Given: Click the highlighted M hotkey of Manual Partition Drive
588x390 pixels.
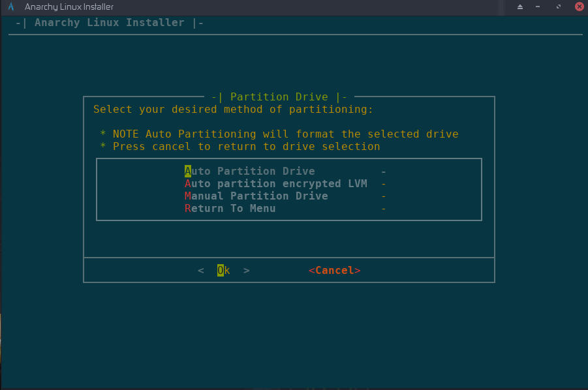Looking at the screenshot, I should point(188,196).
